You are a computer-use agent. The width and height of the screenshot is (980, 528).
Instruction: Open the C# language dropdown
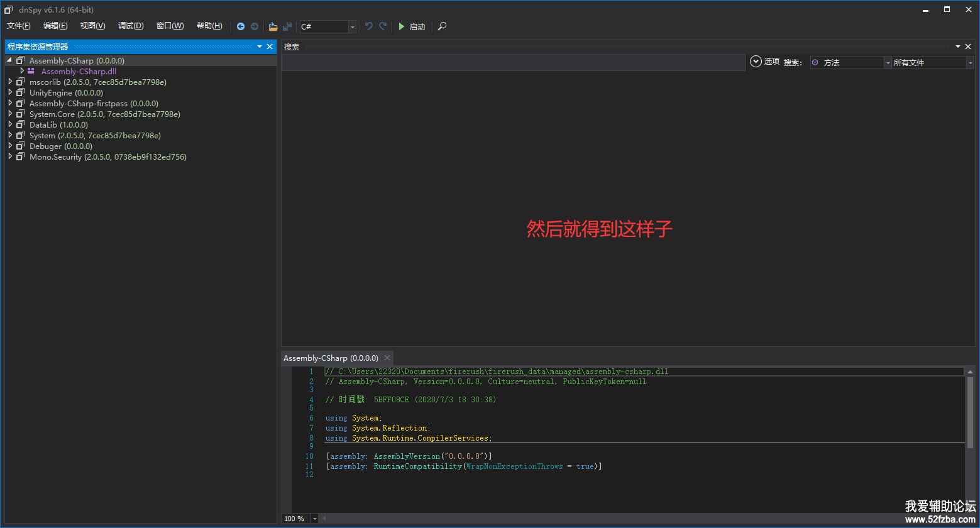[x=352, y=26]
